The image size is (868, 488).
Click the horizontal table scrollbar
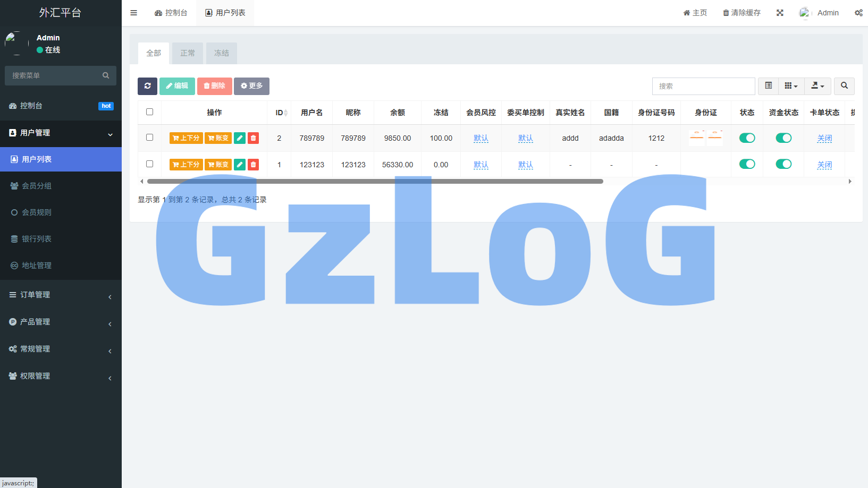[x=375, y=182]
